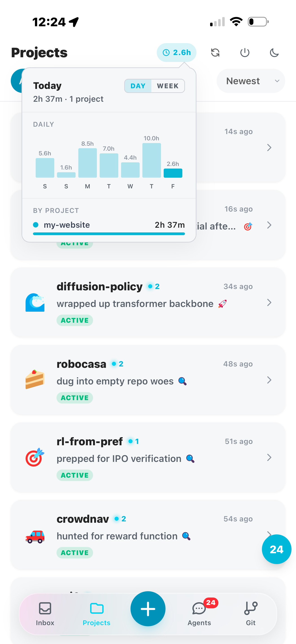Screen dimensions: 296x644
Task: Open rl-from-pref project chevron
Action: [x=269, y=457]
